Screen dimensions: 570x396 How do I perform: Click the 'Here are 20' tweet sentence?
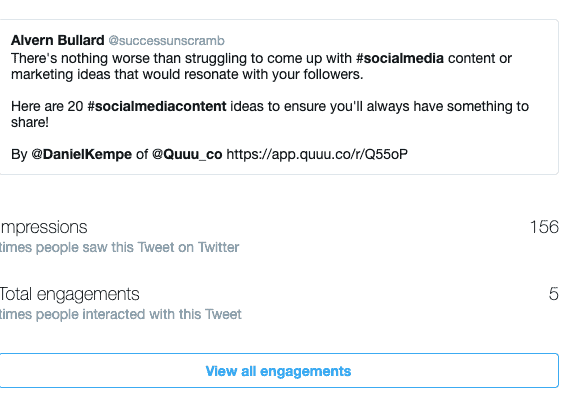(x=270, y=114)
